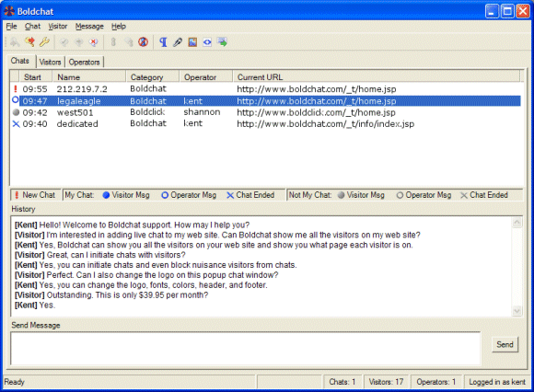Screen dimensions: 534x392
Task: Click the blue push page arrows icon
Action: coord(207,42)
